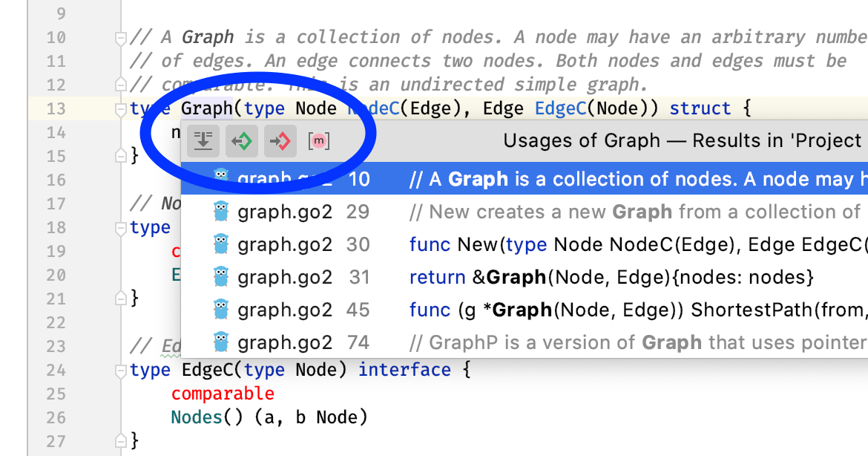Screen dimensions: 868x456
Task: Toggle the green read access filter
Action: [x=242, y=140]
